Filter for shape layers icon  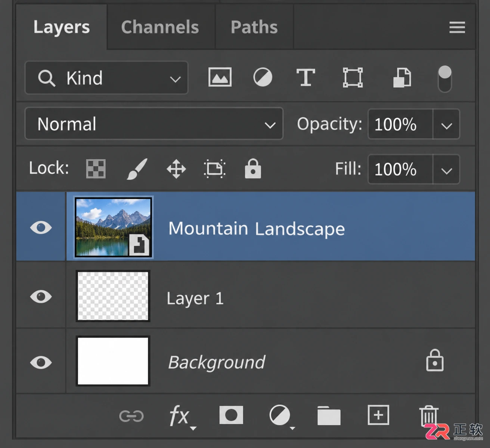tap(353, 77)
